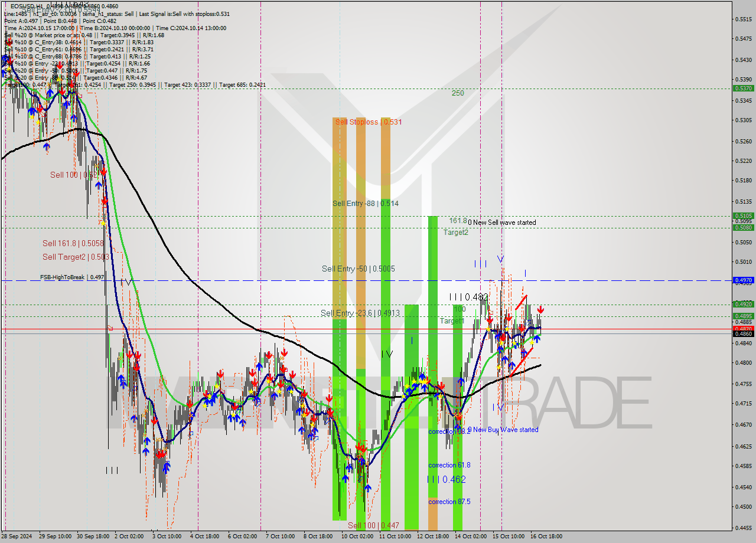Image resolution: width=756 pixels, height=543 pixels.
Task: Click the '14 Oct 02:00' time label
Action: pos(470,537)
